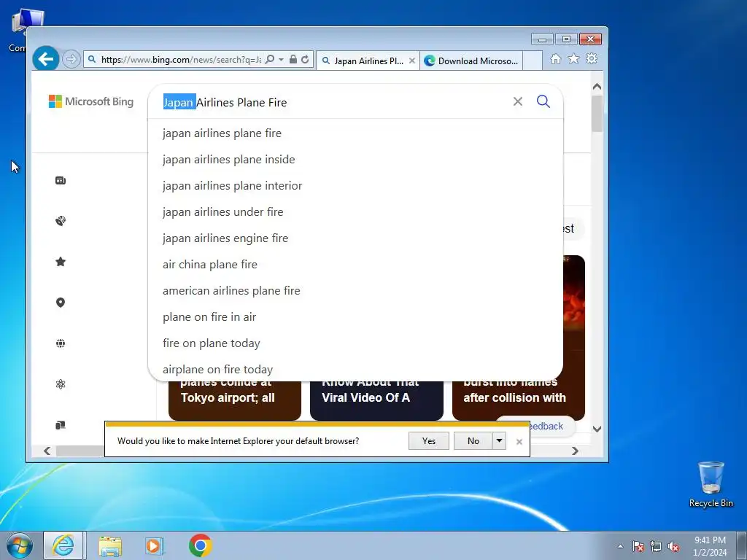Click the science atom sidebar icon
Image resolution: width=747 pixels, height=560 pixels.
click(61, 384)
